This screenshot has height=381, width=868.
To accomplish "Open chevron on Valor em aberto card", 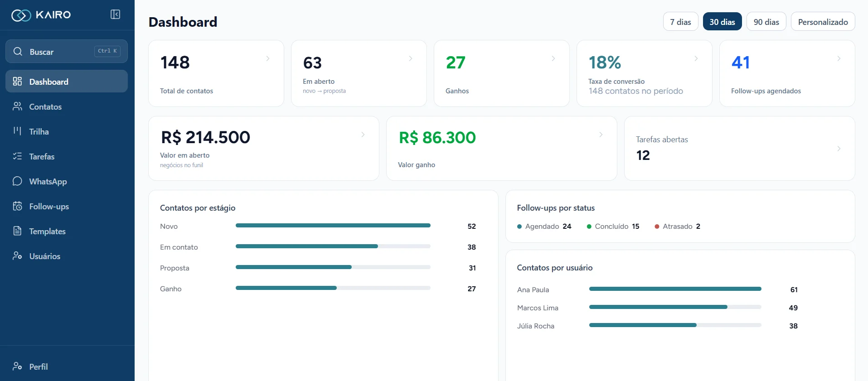I will coord(363,135).
